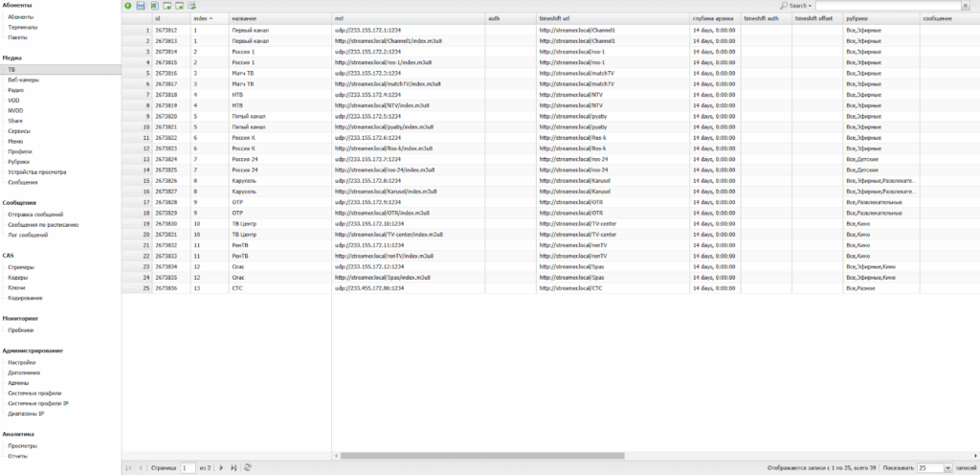Open the Веб-камеры section in sidebar
The width and height of the screenshot is (980, 475).
[x=23, y=80]
